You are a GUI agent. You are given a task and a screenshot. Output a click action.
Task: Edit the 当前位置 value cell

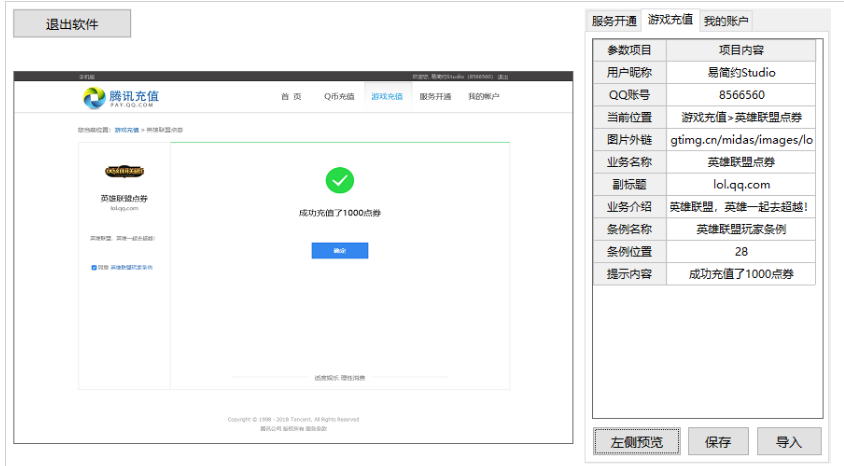tap(741, 117)
